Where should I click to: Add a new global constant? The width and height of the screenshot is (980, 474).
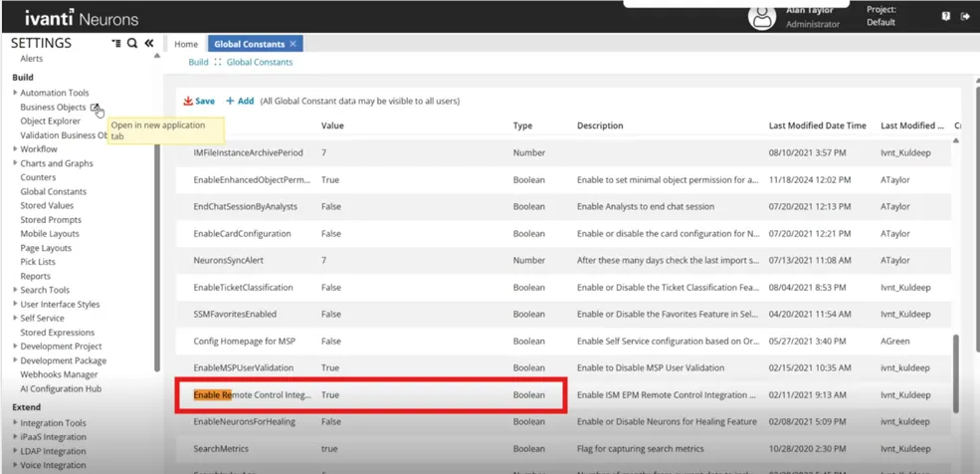click(x=240, y=101)
